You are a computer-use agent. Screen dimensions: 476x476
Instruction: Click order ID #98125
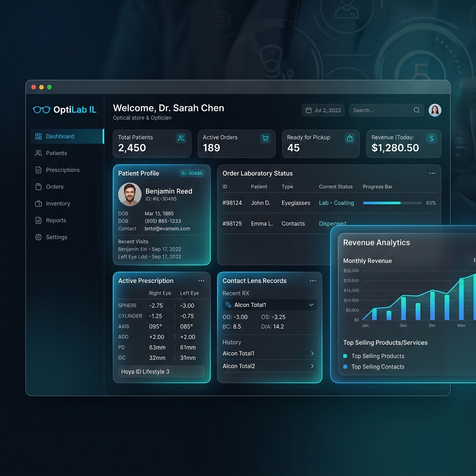pyautogui.click(x=232, y=224)
